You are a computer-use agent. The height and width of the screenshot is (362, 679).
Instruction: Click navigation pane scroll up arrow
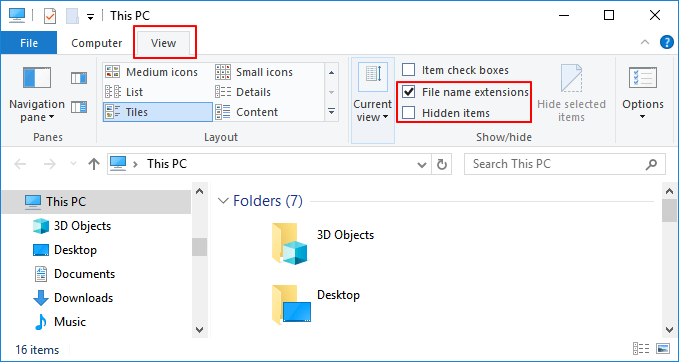click(x=199, y=191)
